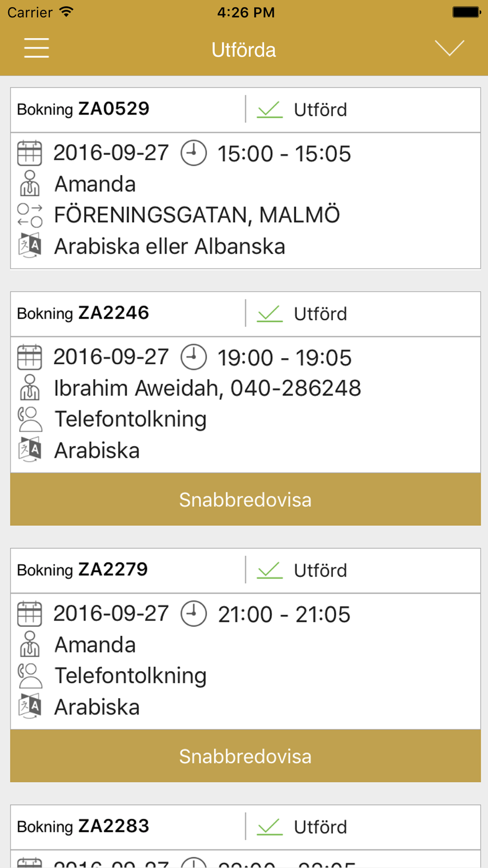Select booking number ZA2246
Screen dimensions: 488x868
(x=114, y=313)
